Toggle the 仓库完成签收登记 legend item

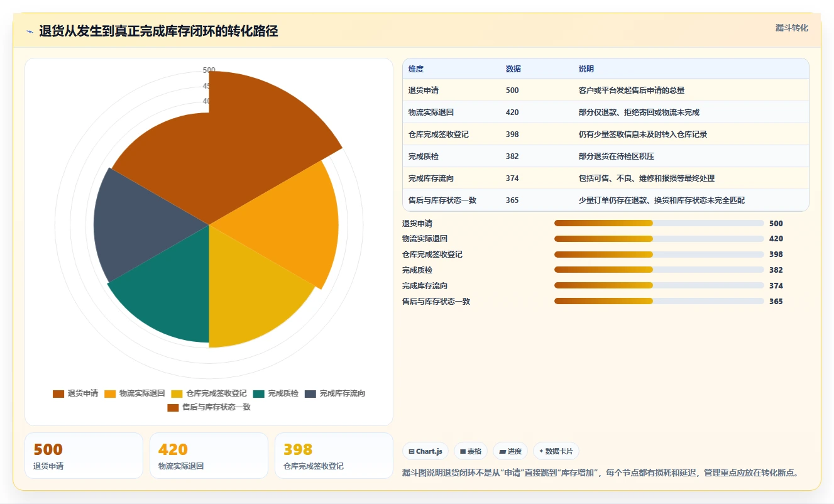click(209, 393)
